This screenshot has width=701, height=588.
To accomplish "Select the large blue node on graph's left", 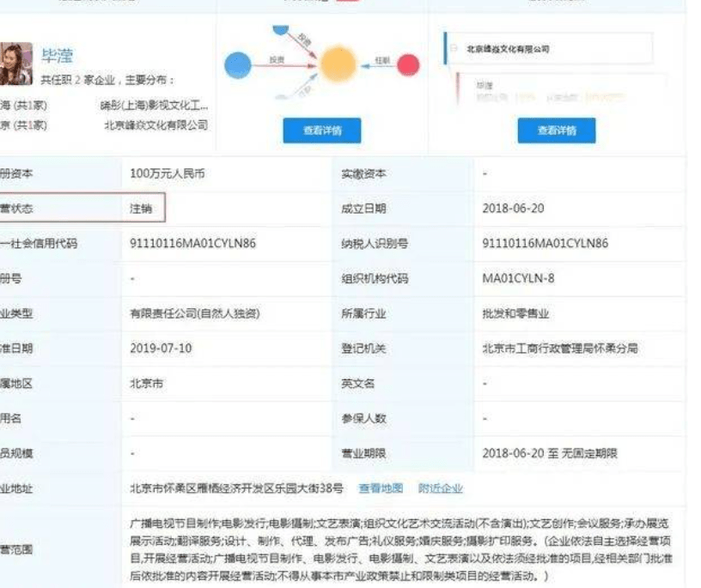I will point(238,64).
